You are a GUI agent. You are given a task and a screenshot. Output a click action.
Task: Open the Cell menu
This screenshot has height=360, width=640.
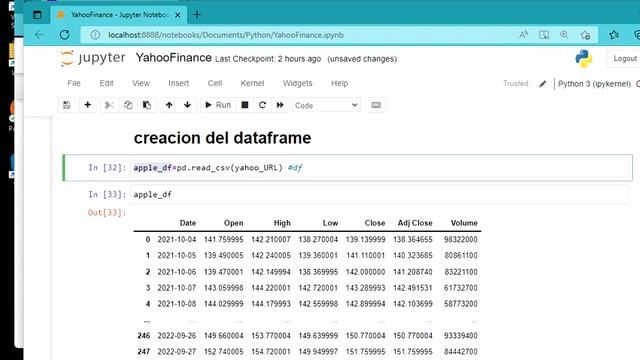215,83
